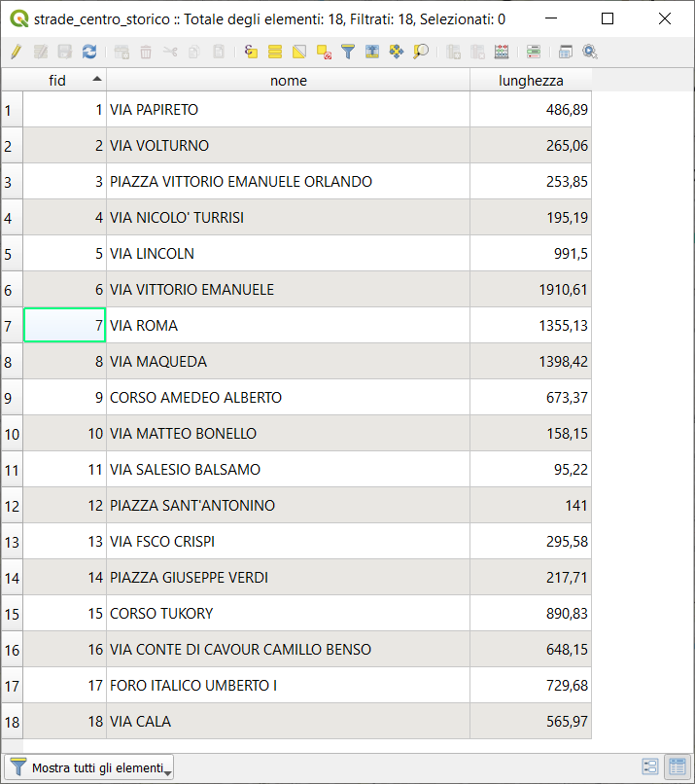This screenshot has height=784, width=695.
Task: Select row header 18
Action: point(12,722)
